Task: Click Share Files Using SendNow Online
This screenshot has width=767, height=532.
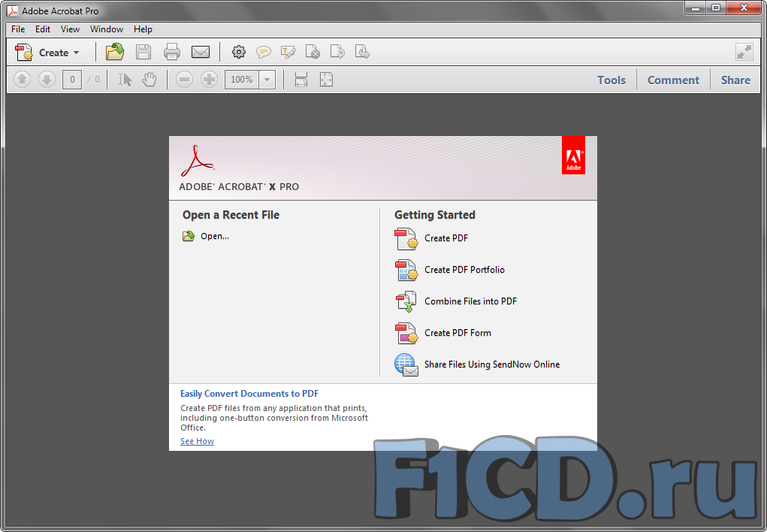Action: [491, 364]
